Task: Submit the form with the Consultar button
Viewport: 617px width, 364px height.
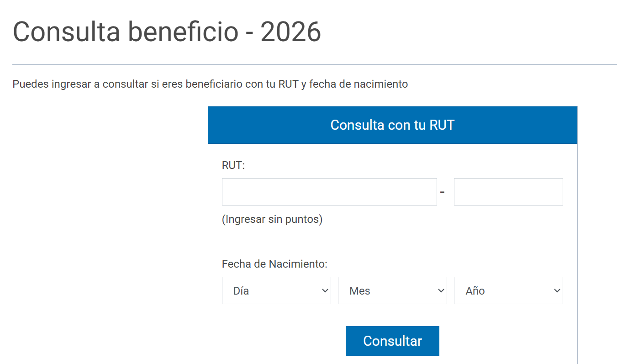Action: [392, 341]
